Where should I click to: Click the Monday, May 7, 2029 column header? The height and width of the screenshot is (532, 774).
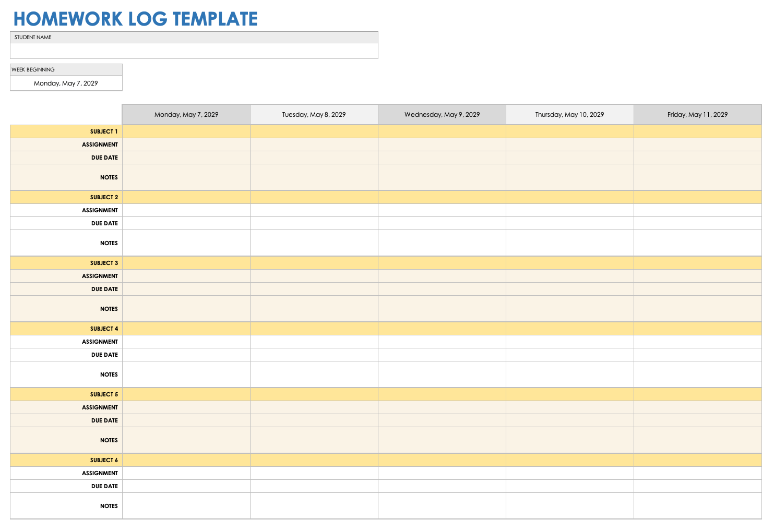pyautogui.click(x=186, y=115)
